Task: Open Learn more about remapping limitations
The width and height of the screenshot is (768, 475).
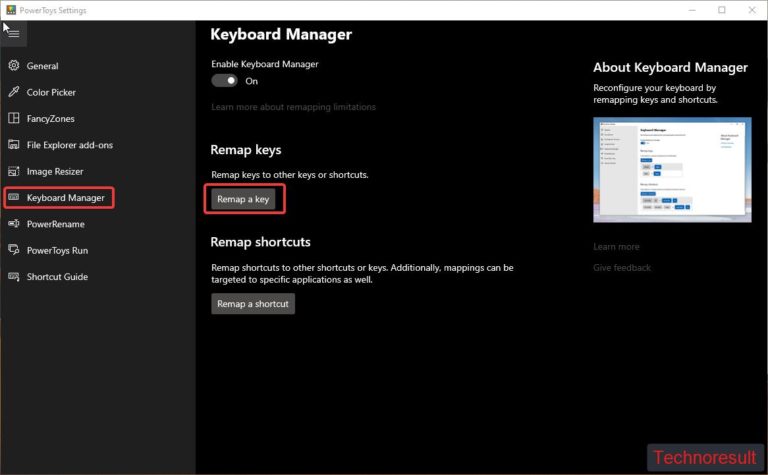Action: [293, 107]
